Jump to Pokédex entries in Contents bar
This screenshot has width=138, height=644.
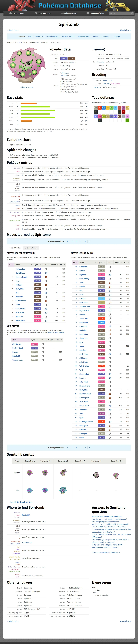tap(68, 36)
